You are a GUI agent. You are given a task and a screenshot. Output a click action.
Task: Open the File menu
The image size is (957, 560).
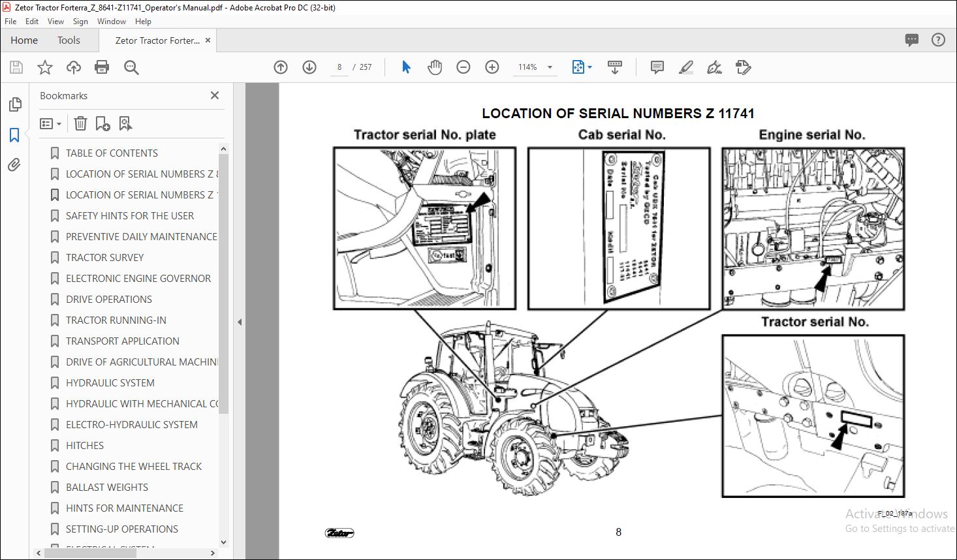[x=10, y=22]
